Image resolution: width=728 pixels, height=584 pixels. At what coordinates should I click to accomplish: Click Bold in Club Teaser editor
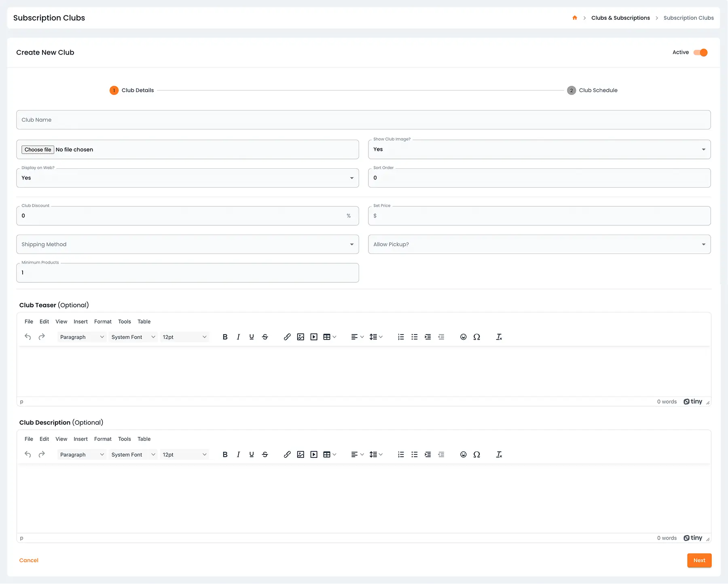pos(225,337)
